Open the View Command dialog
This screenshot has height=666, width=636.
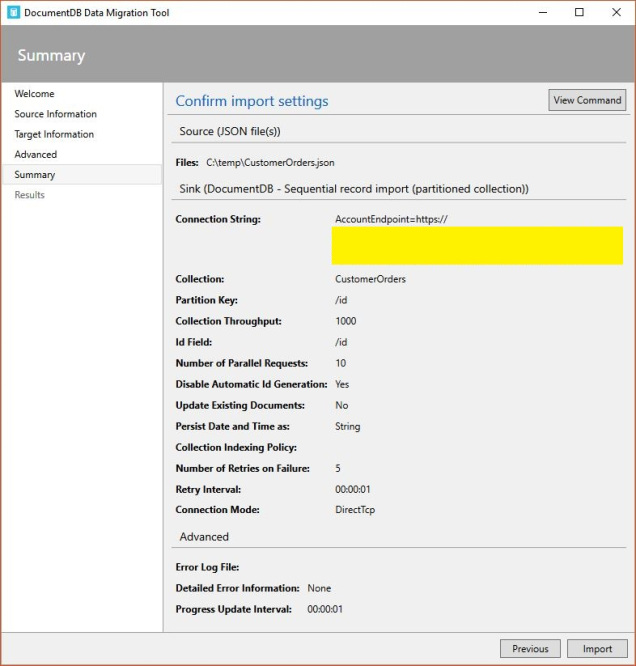(587, 100)
